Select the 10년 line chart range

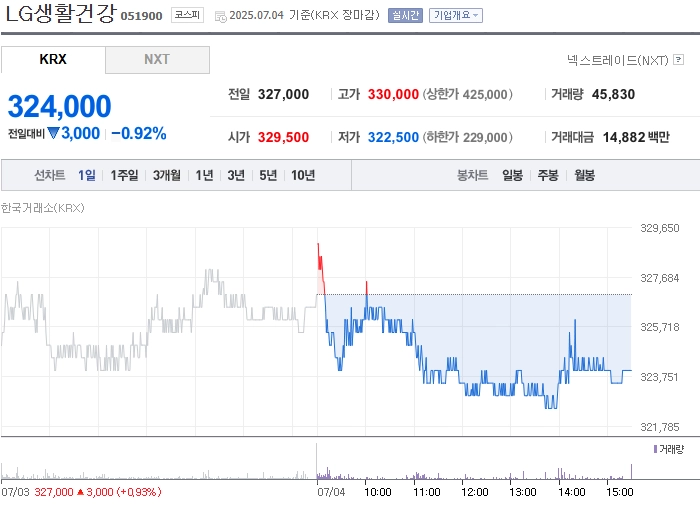(x=303, y=175)
